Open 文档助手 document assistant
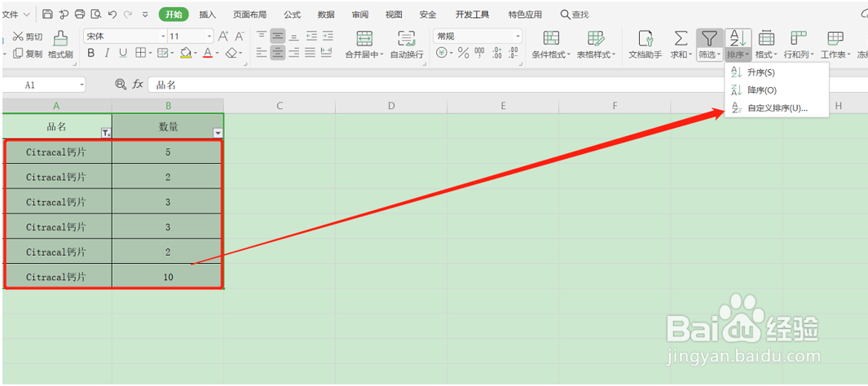868x386 pixels. coord(645,44)
